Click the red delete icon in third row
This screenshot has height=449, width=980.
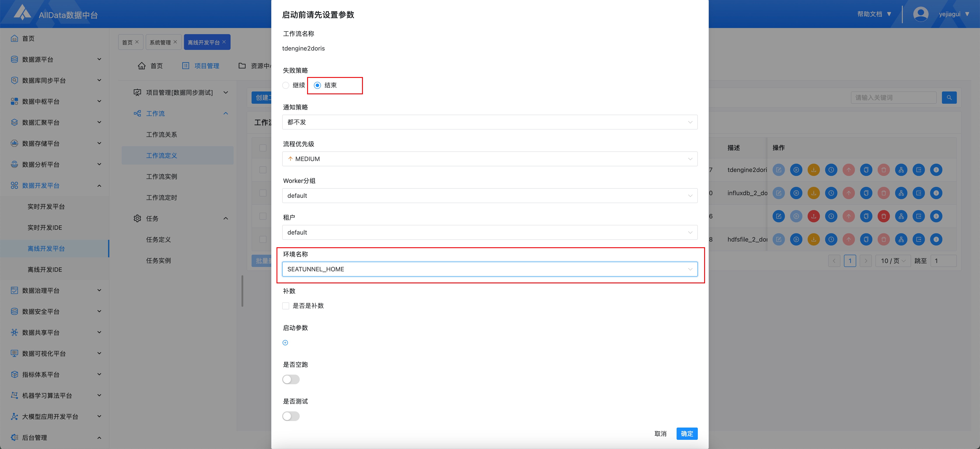tap(883, 216)
